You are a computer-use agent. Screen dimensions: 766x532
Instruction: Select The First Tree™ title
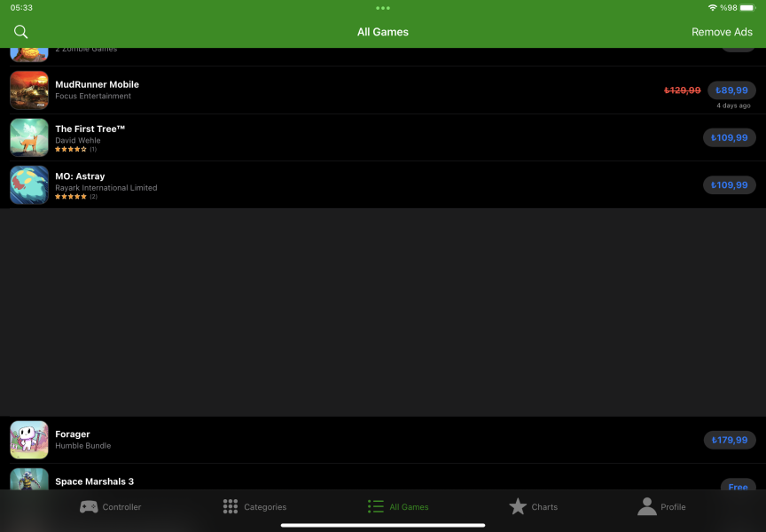pos(90,129)
